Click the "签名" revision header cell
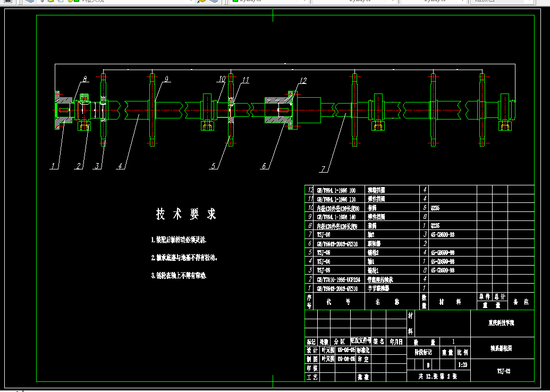The width and height of the screenshot is (550, 392). point(378,342)
